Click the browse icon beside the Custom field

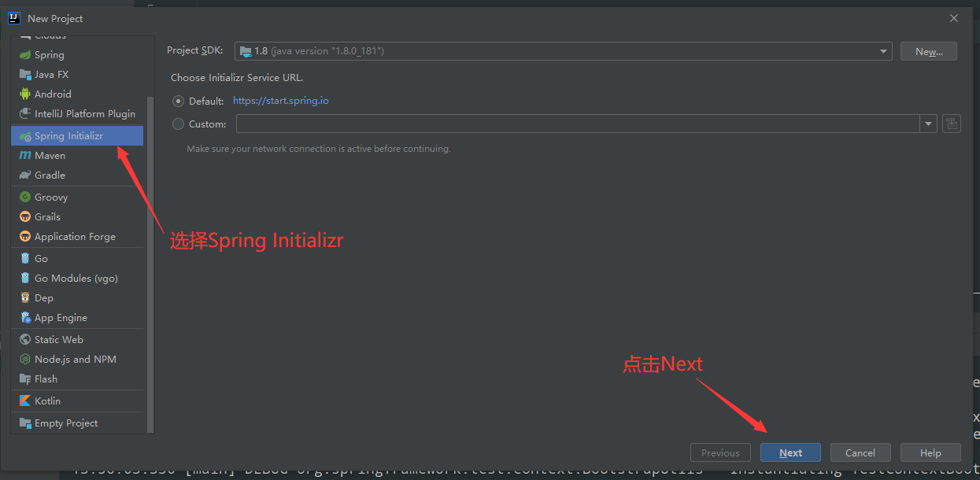point(951,124)
